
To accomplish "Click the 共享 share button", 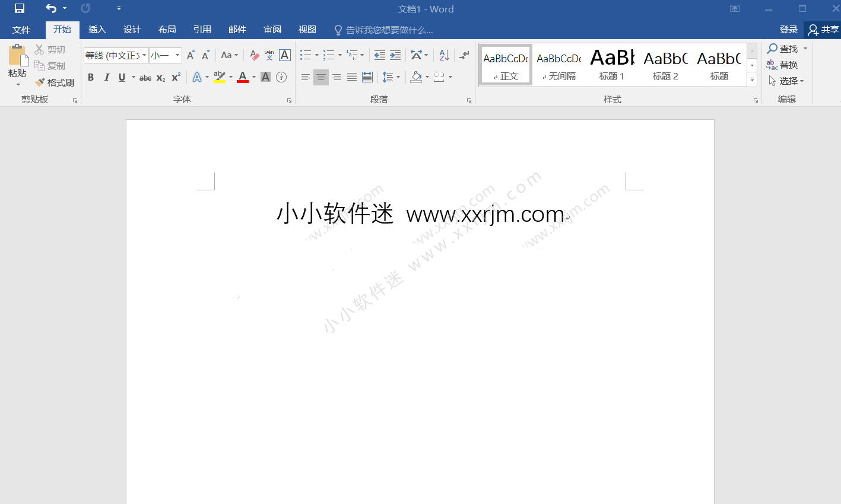I will (824, 30).
